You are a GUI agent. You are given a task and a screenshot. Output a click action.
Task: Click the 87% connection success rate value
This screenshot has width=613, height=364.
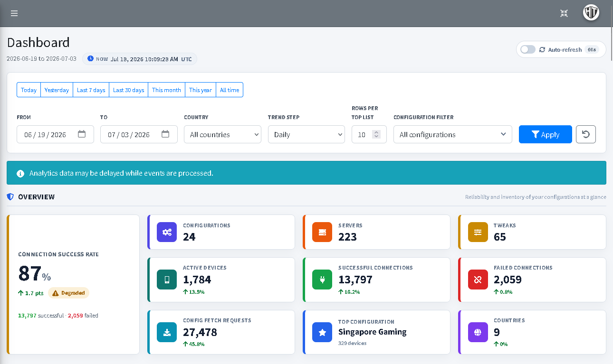pos(34,274)
